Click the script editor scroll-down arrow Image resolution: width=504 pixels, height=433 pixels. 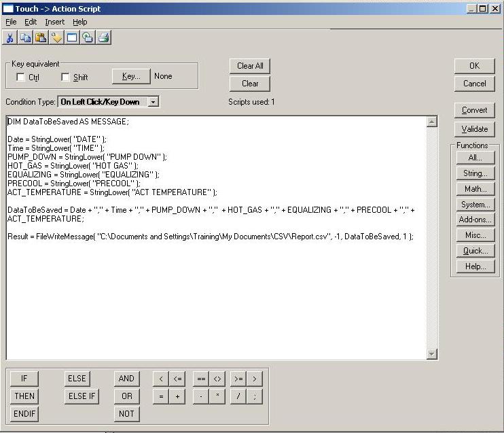click(432, 354)
